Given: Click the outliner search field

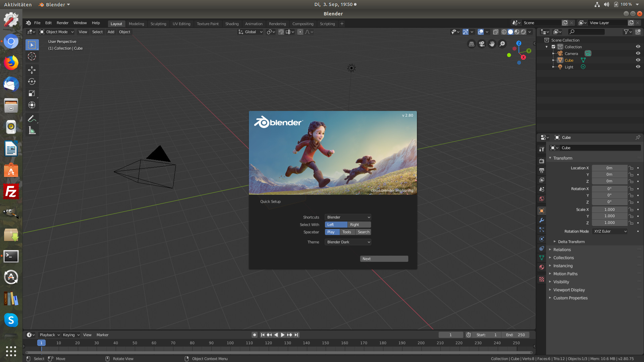Looking at the screenshot, I should 586,32.
